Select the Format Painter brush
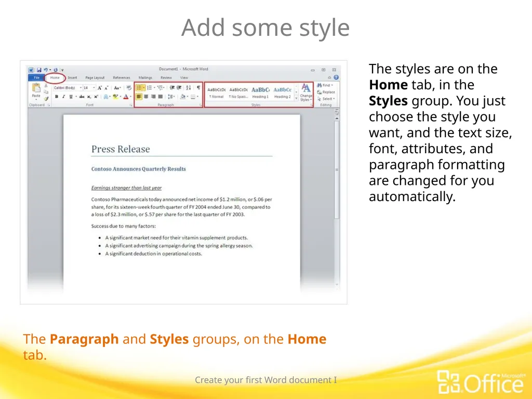Screen dimensions: 532x399 pyautogui.click(x=46, y=98)
